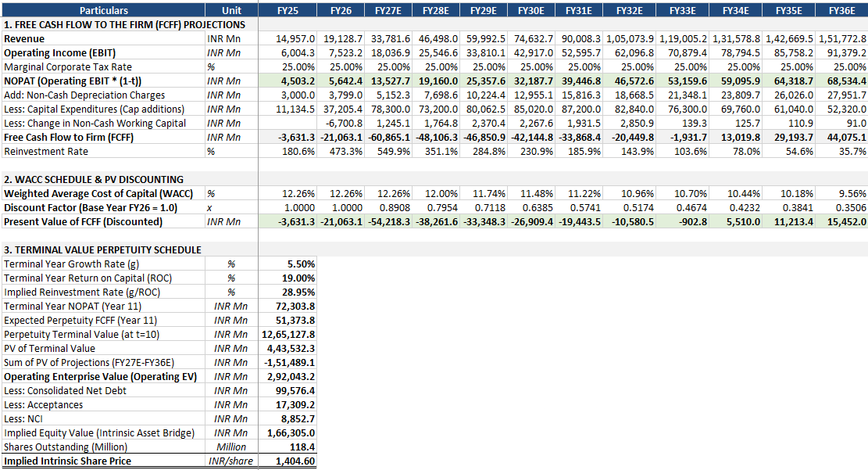868x470 pixels.
Task: Click the FY25 column header
Action: 288,10
